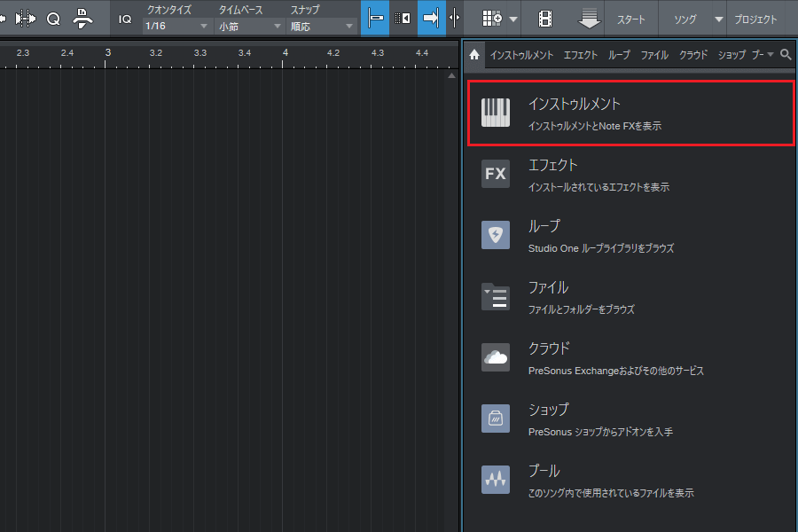Click the browser search magnifier icon
798x532 pixels.
point(786,54)
